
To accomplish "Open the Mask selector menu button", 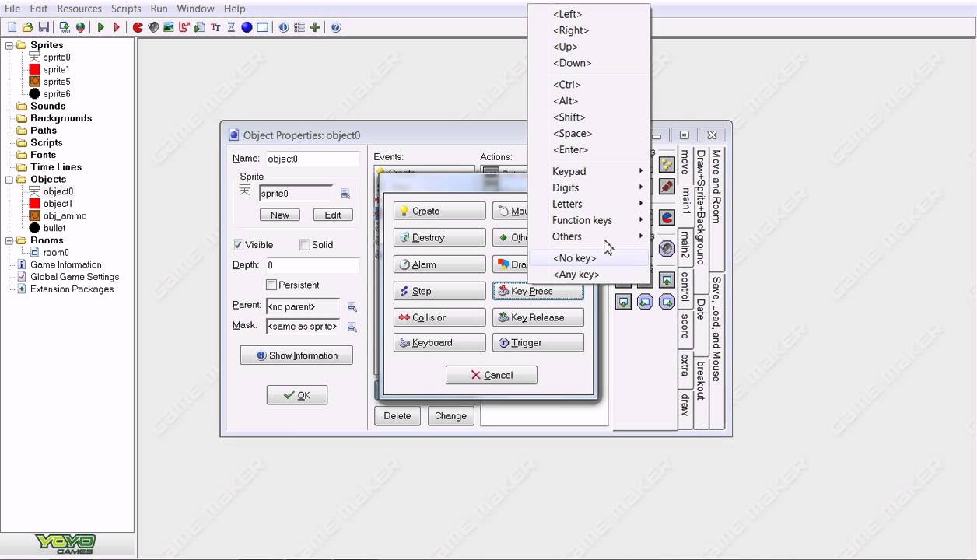I will pos(352,327).
